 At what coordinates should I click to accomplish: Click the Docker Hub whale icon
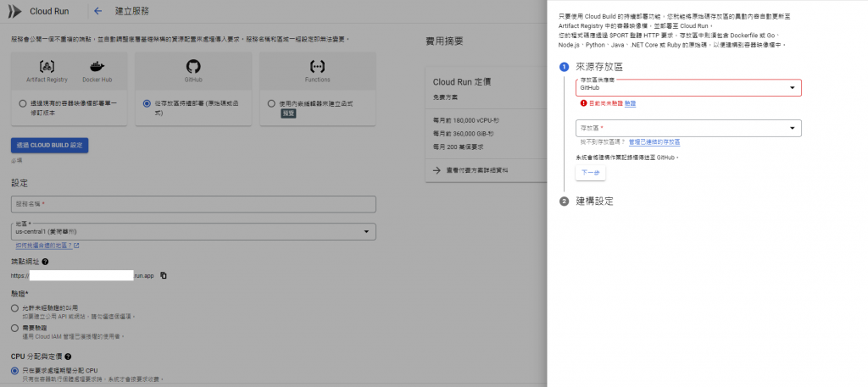coord(97,67)
